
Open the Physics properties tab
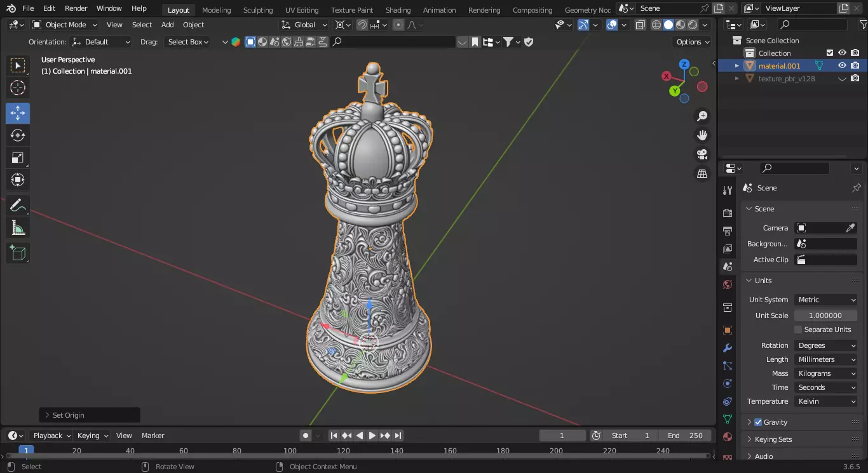point(728,383)
